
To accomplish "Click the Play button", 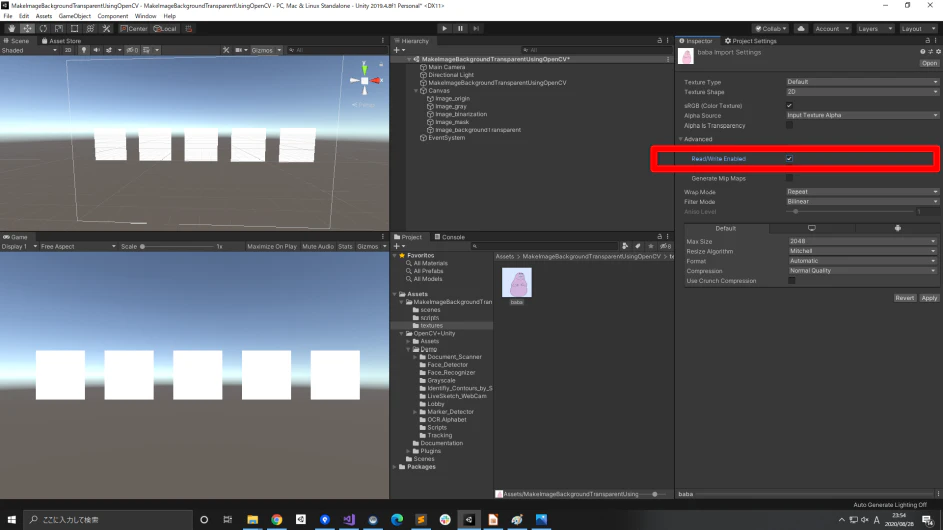I will [x=444, y=28].
